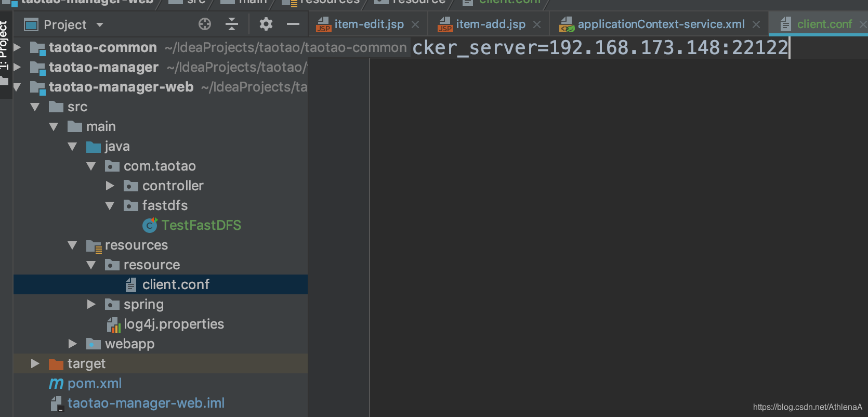Click the log4j.properties file icon
The image size is (868, 417).
114,325
